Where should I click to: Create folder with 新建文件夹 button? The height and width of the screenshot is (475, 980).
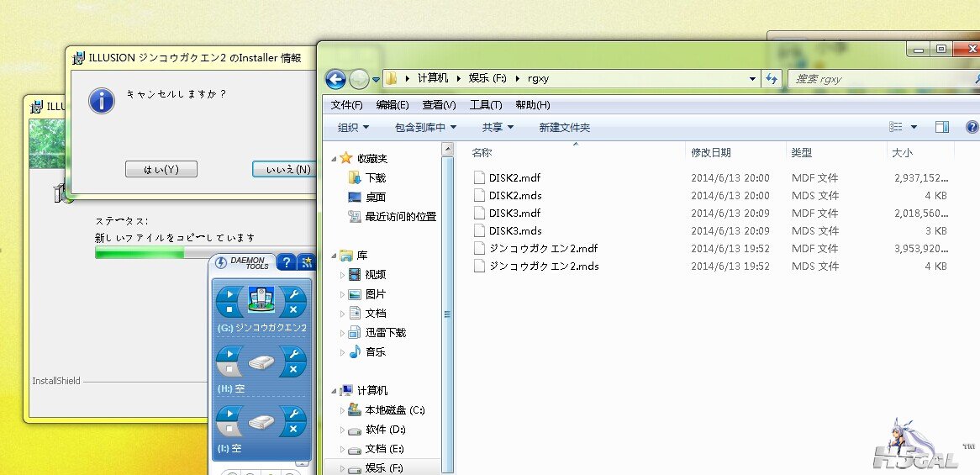pos(564,127)
